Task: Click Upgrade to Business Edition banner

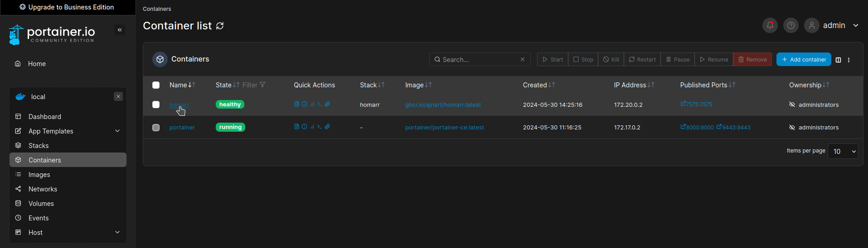Action: tap(67, 7)
